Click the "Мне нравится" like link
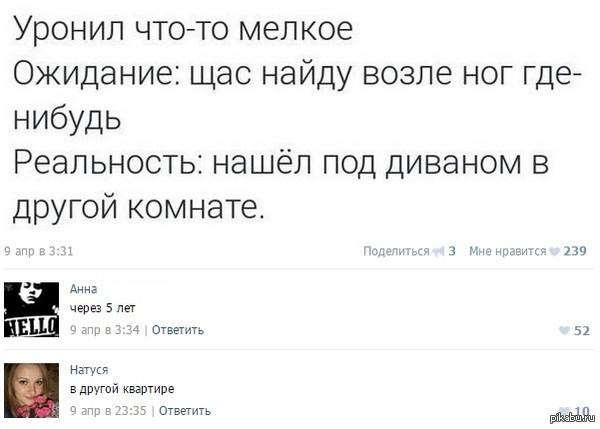This screenshot has width=600, height=429. [507, 251]
